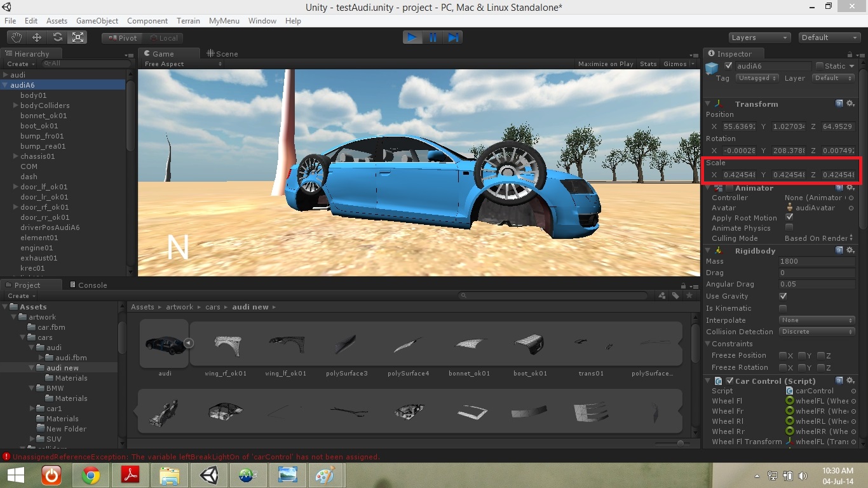Toggle Static checkbox

[820, 65]
